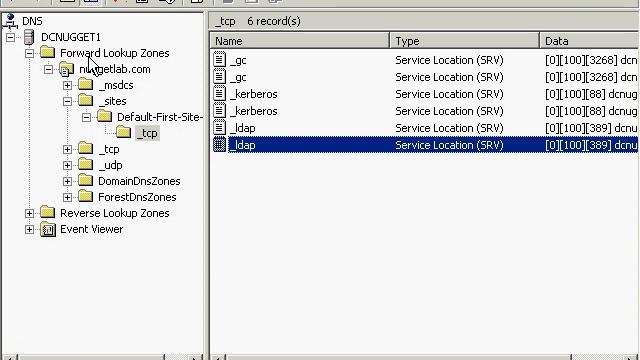The width and height of the screenshot is (640, 360).
Task: Select the Event Viewer label
Action: [91, 229]
